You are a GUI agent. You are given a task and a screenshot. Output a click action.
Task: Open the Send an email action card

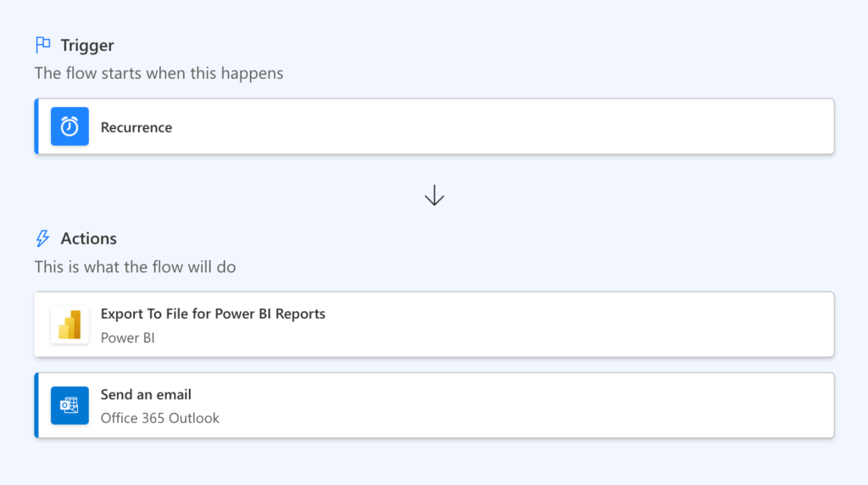(x=434, y=405)
